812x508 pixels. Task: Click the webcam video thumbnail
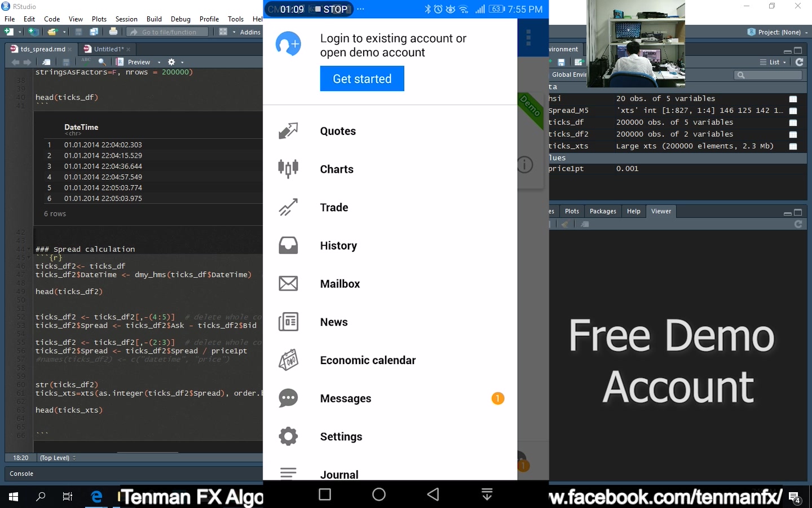click(x=636, y=43)
